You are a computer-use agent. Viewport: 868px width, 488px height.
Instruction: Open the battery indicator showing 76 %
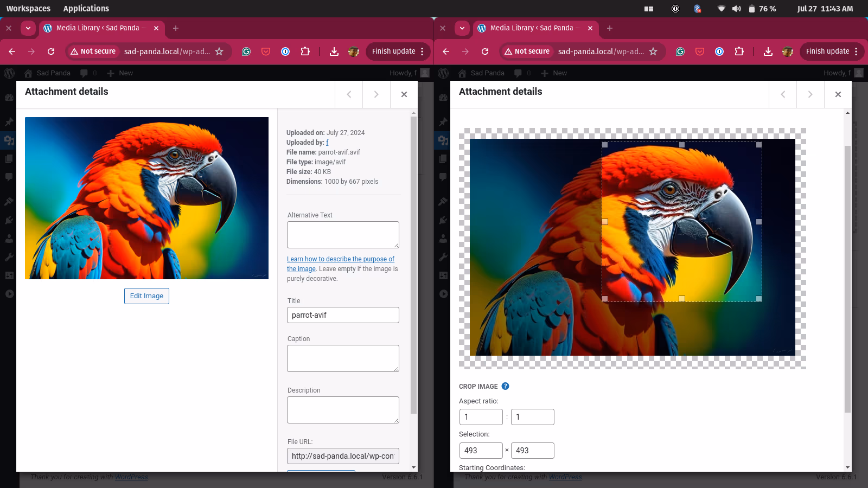point(762,9)
